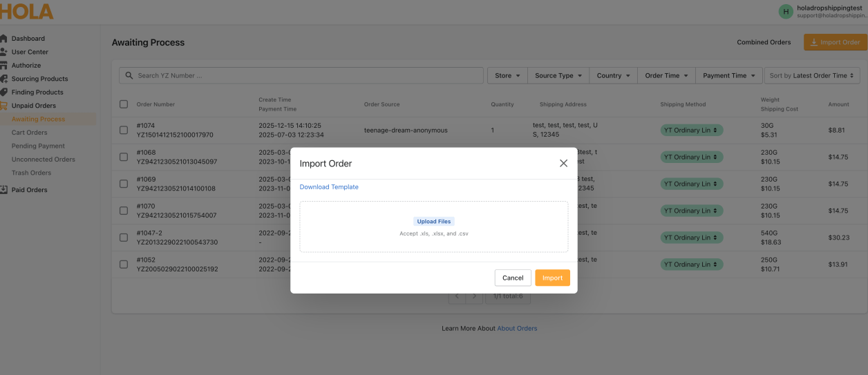
Task: Go to Dashboard menu item
Action: pyautogui.click(x=28, y=39)
